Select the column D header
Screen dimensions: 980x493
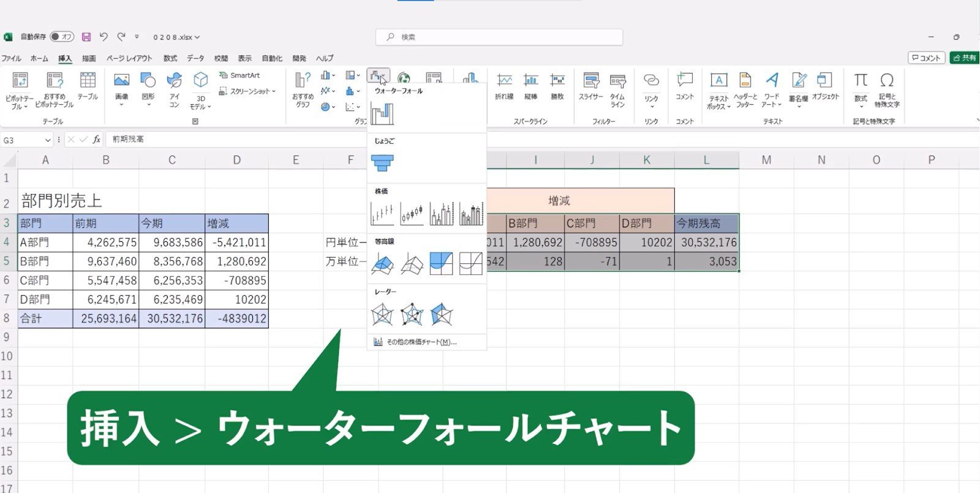[x=236, y=160]
